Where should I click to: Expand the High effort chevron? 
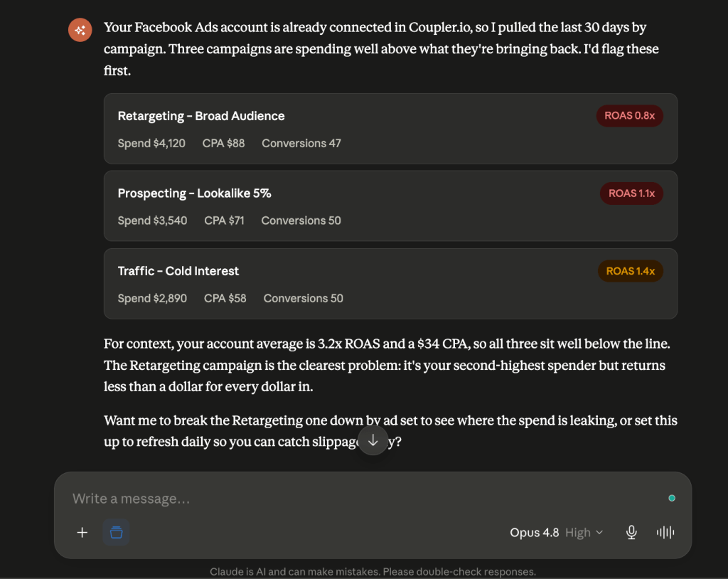point(599,533)
